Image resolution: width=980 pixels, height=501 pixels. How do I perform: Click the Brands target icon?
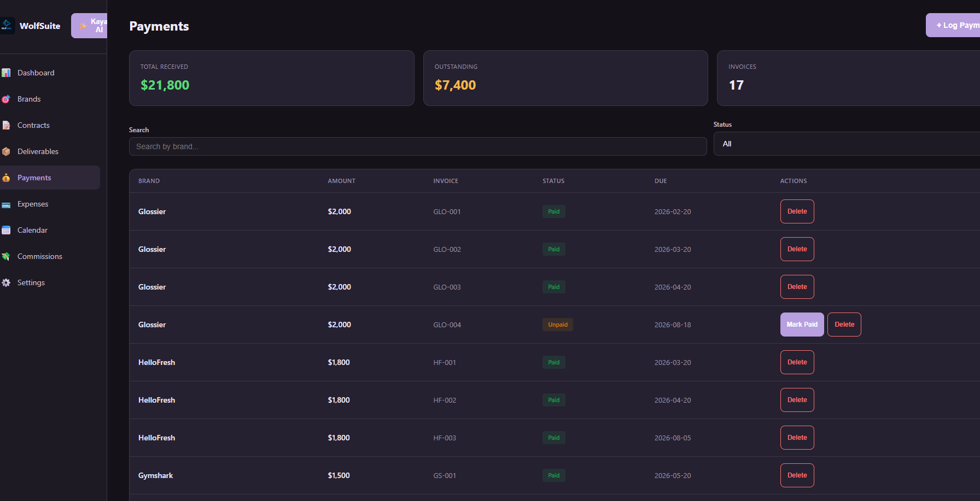(x=6, y=99)
